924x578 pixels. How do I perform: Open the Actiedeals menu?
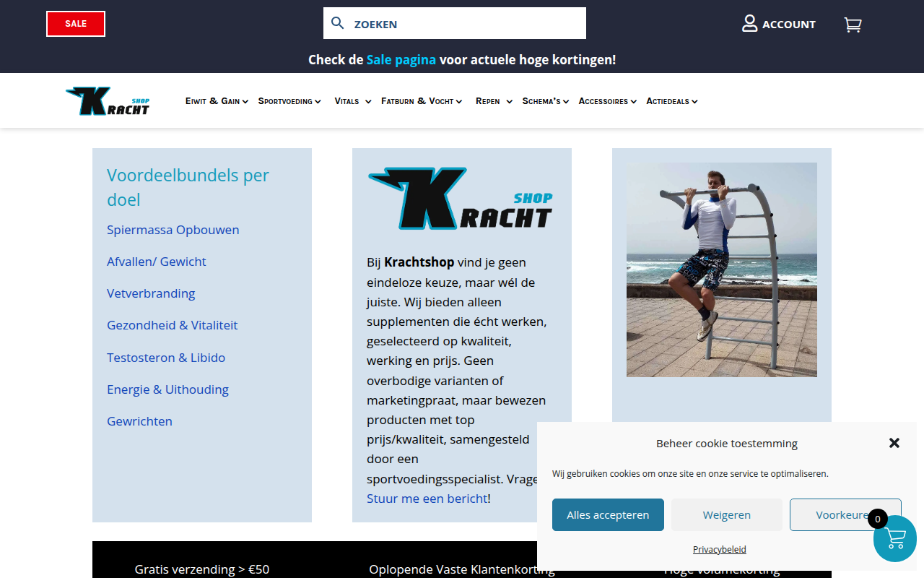tap(671, 101)
